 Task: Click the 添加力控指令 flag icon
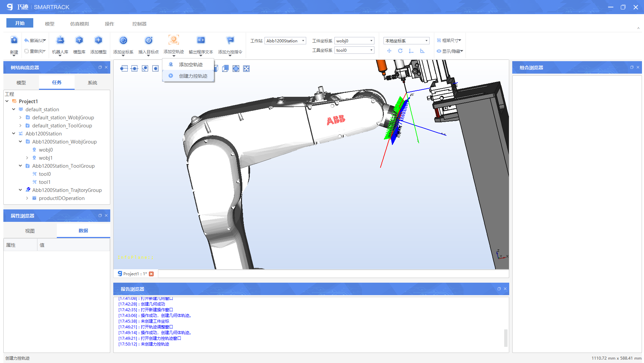click(x=230, y=40)
